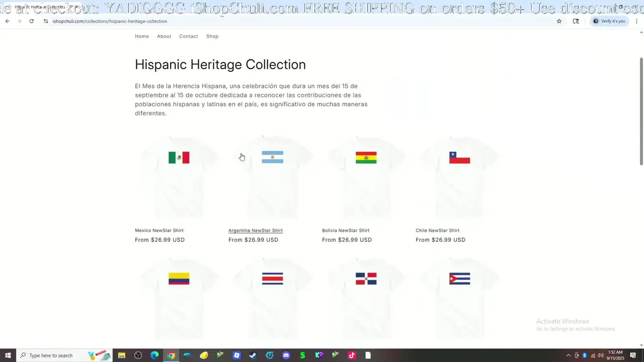
Task: Open Discord from the taskbar
Action: (286, 355)
